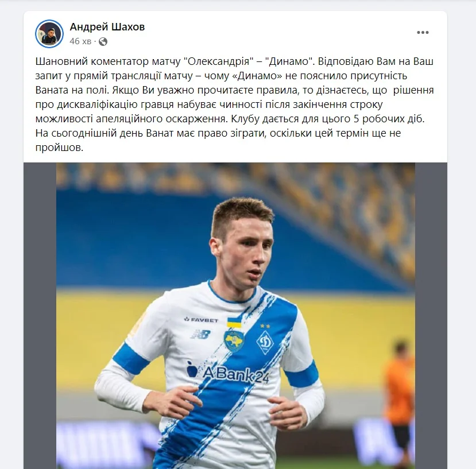This screenshot has height=469, width=476.
Task: Open the player photo in viewer
Action: click(x=235, y=316)
